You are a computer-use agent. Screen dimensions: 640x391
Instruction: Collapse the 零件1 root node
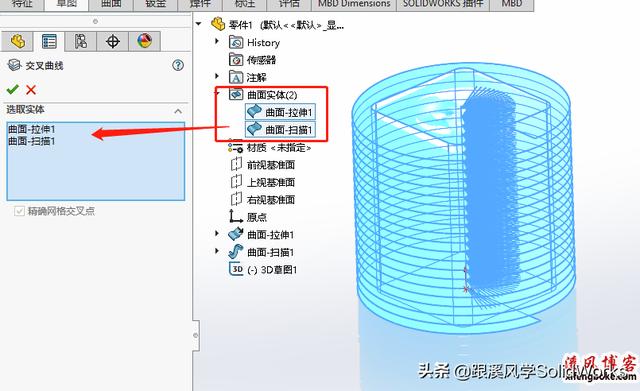(199, 24)
